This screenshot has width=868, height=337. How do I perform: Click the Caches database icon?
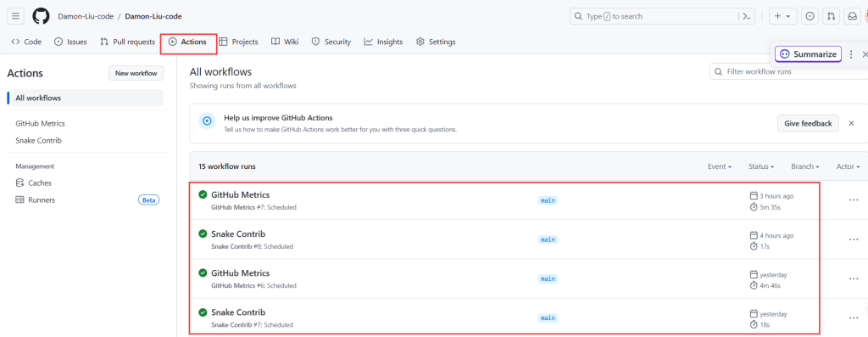tap(20, 183)
